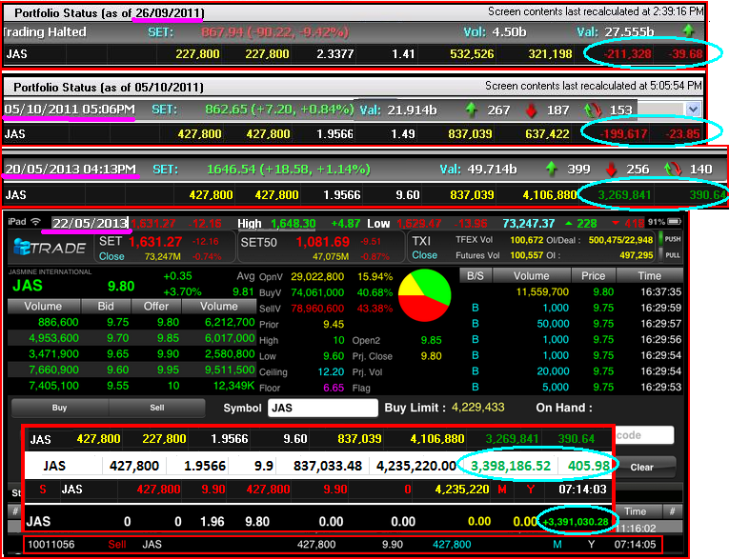Click the code input field
Image resolution: width=729 pixels, height=560 pixels.
645,435
